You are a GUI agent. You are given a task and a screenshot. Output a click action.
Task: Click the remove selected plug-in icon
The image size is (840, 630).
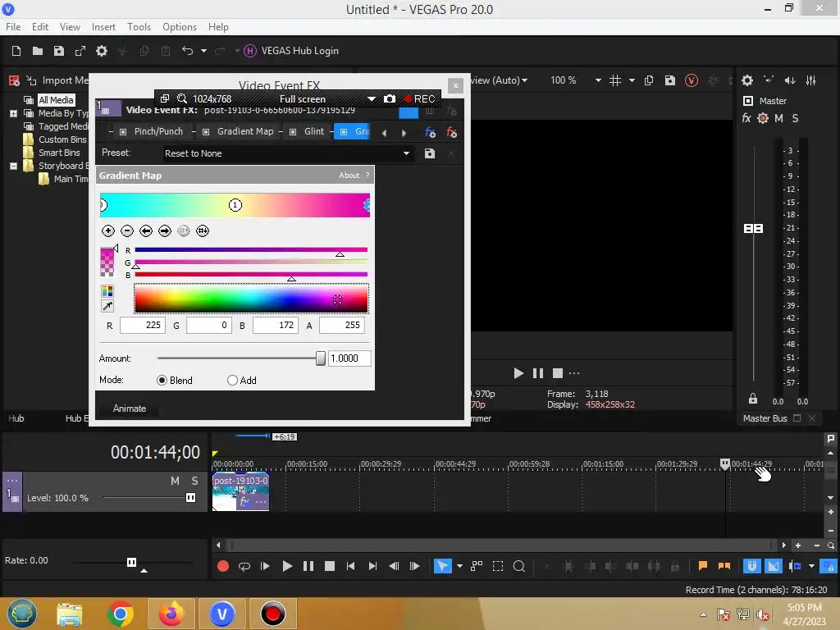(x=451, y=132)
